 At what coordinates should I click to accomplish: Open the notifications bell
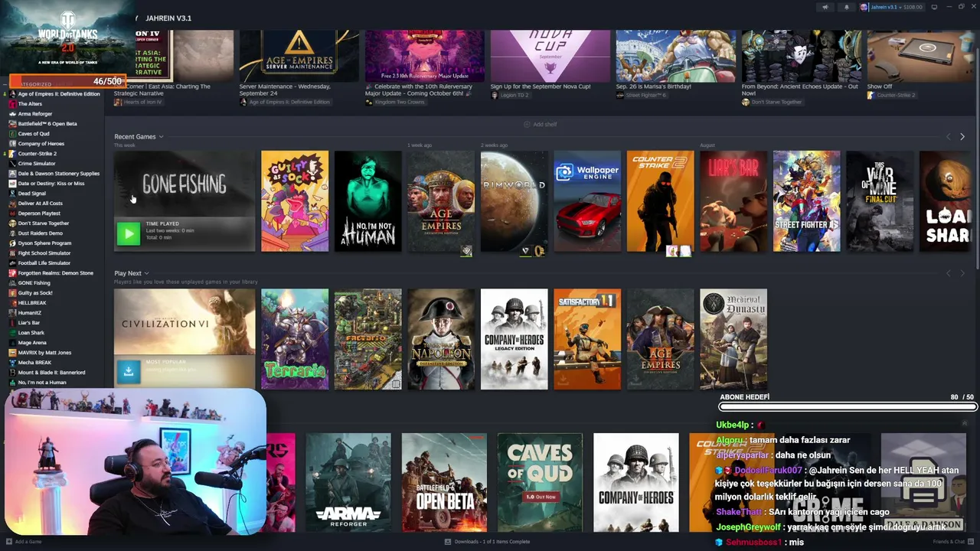tap(846, 7)
